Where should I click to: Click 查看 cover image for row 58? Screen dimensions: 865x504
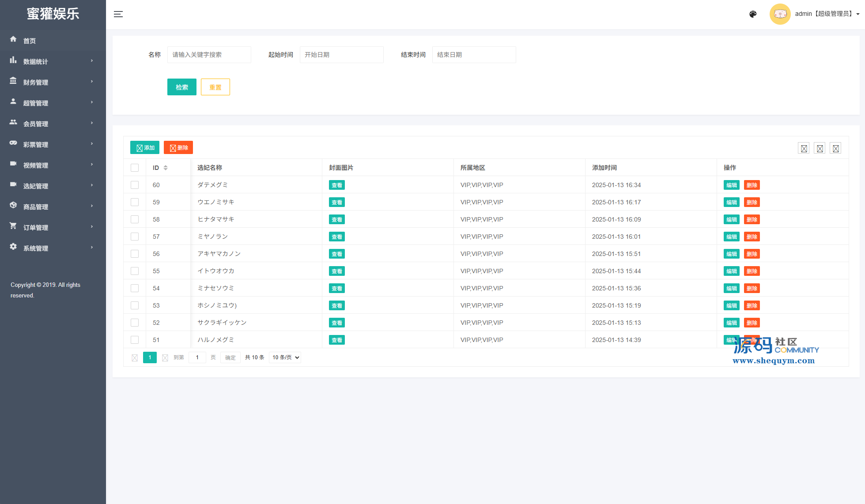(x=336, y=219)
